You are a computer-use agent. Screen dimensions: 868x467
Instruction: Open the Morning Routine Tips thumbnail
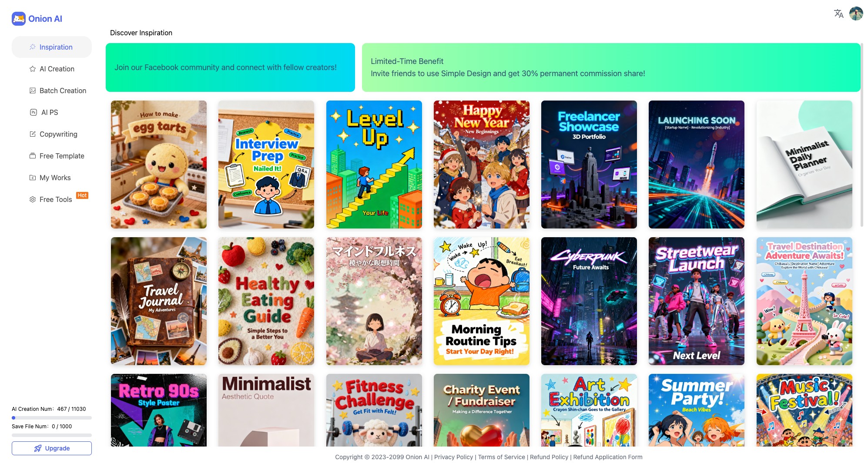[482, 301]
